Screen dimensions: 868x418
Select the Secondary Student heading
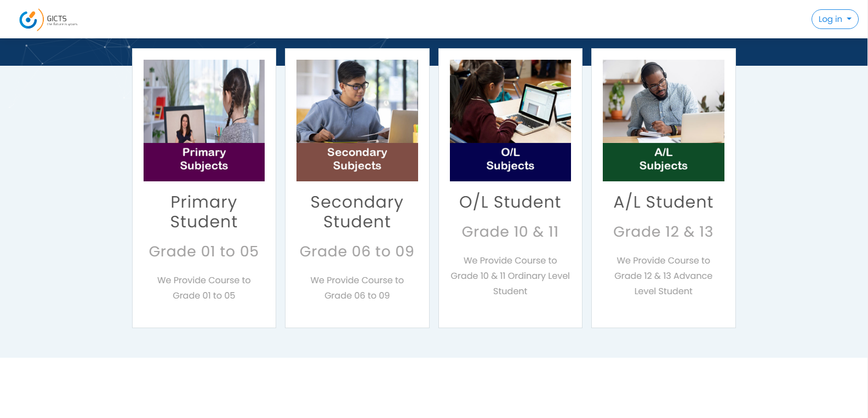[357, 211]
